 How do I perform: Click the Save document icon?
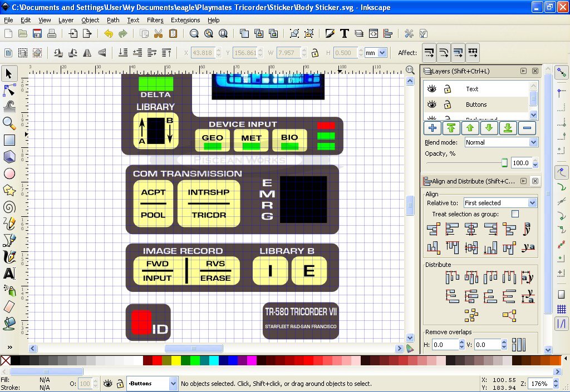coord(37,34)
